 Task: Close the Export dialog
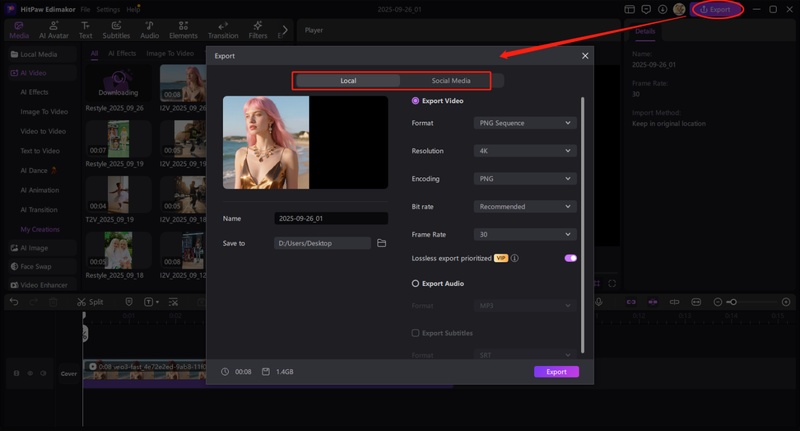585,56
